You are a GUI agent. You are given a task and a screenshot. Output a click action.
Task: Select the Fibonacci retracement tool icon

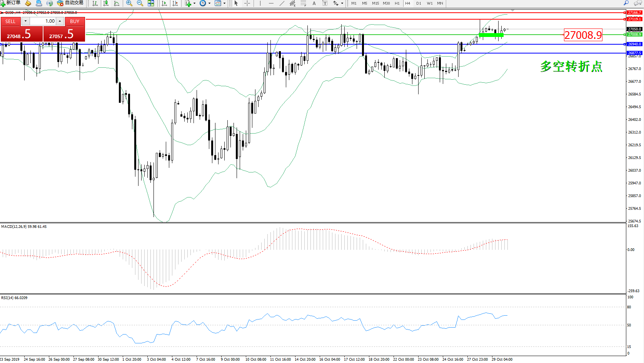click(304, 3)
